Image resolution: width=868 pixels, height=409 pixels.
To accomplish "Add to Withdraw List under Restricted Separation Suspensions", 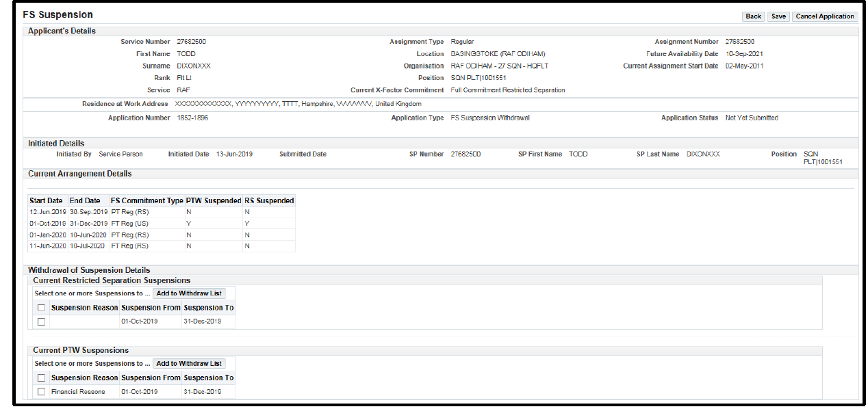I will pos(189,293).
